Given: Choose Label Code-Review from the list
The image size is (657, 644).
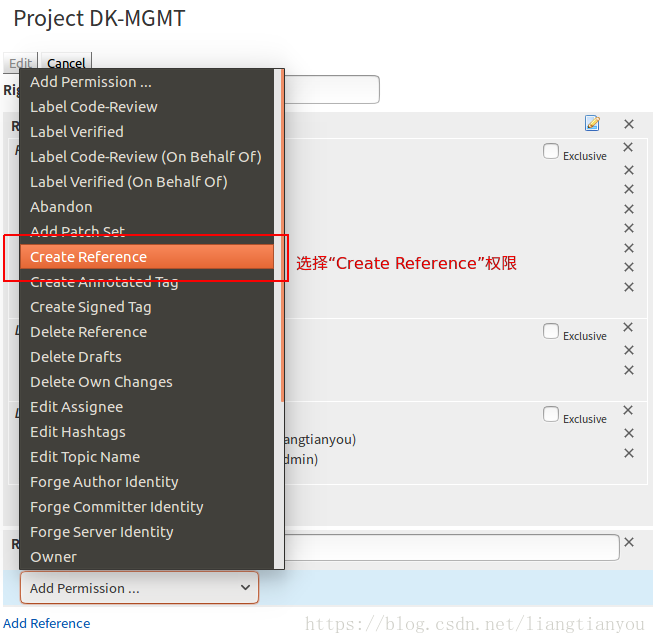Looking at the screenshot, I should (x=147, y=107).
